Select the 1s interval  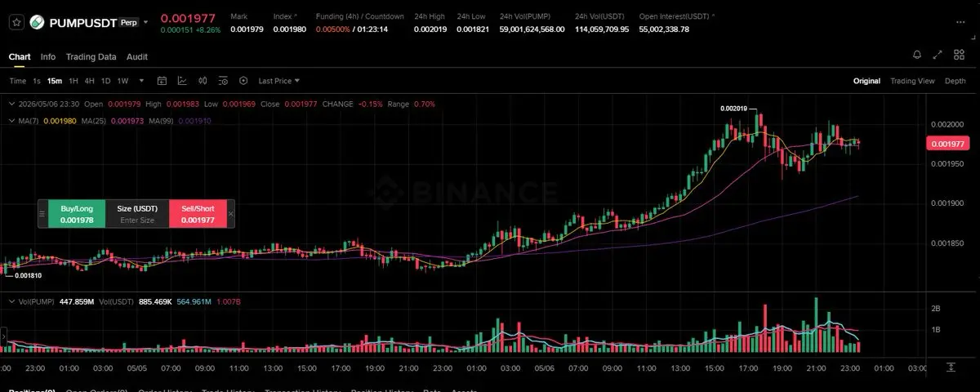click(37, 81)
